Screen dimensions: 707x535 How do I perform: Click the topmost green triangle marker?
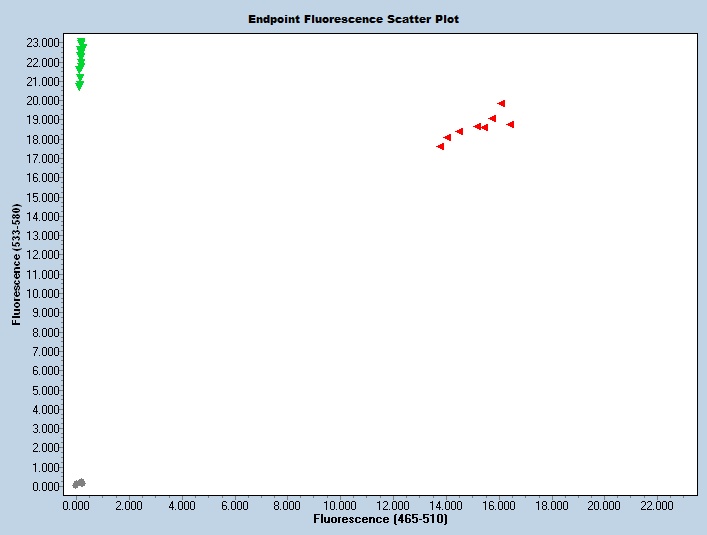click(x=81, y=42)
